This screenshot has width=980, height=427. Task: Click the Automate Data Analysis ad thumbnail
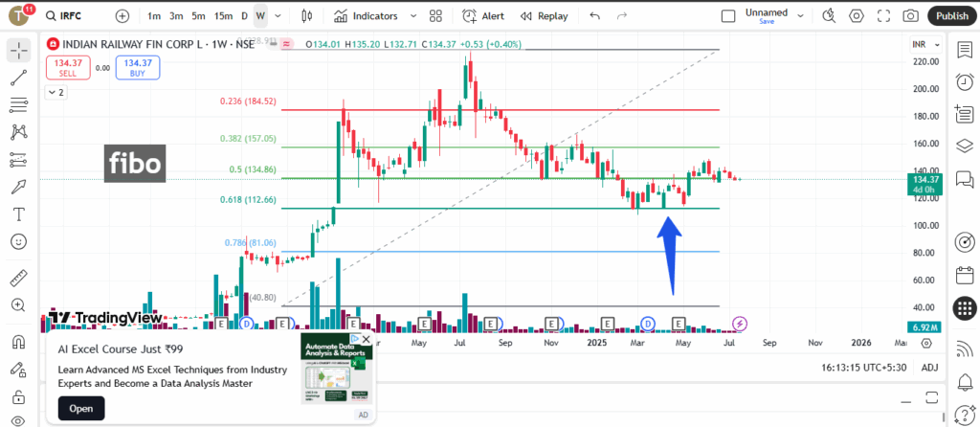337,369
